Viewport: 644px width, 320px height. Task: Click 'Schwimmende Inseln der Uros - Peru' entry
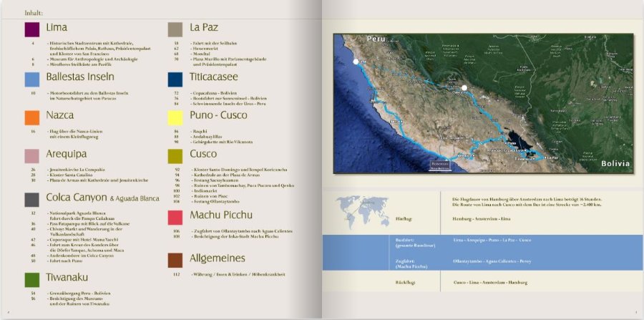[228, 104]
